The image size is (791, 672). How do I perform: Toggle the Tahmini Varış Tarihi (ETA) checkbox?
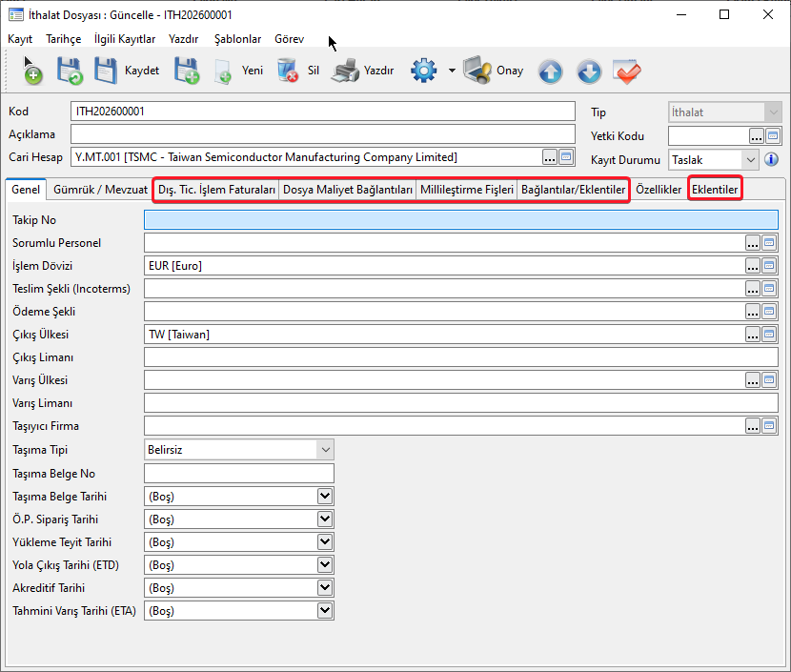[325, 611]
